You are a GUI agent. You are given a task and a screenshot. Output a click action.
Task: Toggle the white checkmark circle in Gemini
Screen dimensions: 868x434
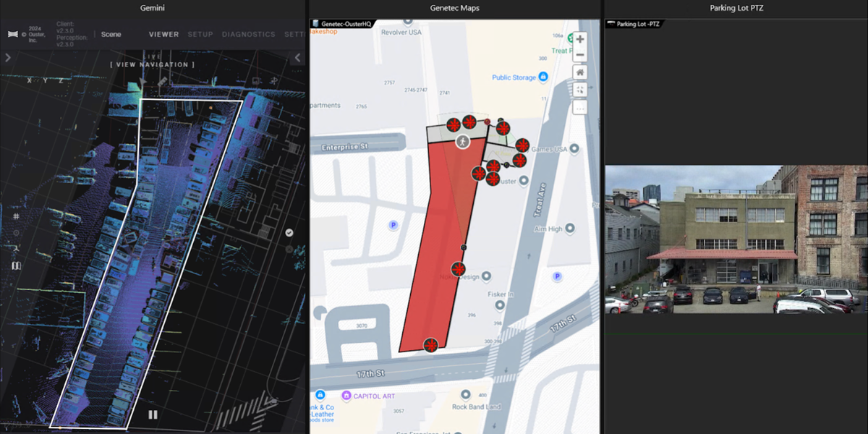(289, 233)
